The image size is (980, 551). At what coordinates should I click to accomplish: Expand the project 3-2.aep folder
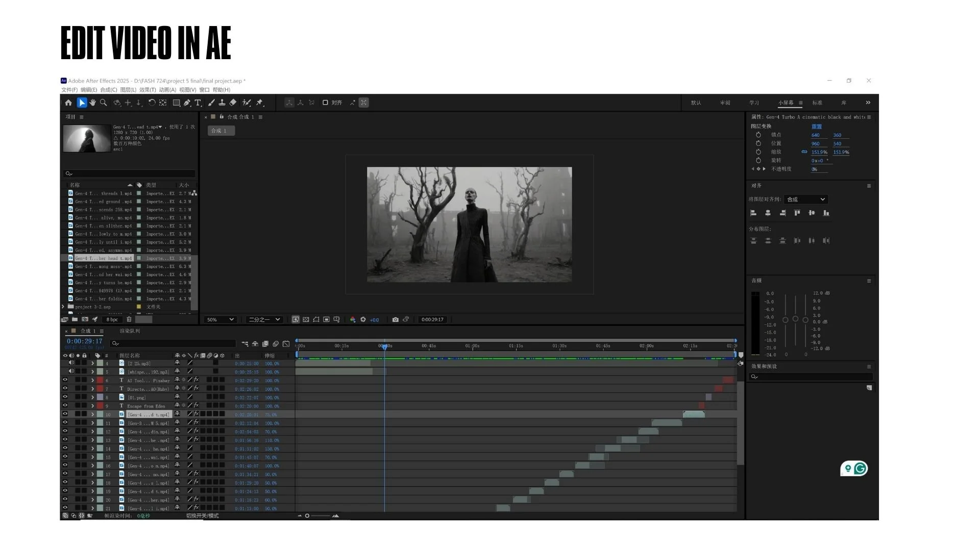[x=63, y=307]
